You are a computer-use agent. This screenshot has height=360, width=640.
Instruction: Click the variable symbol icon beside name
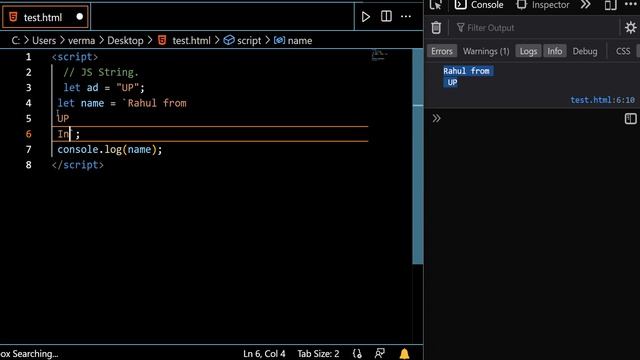279,40
